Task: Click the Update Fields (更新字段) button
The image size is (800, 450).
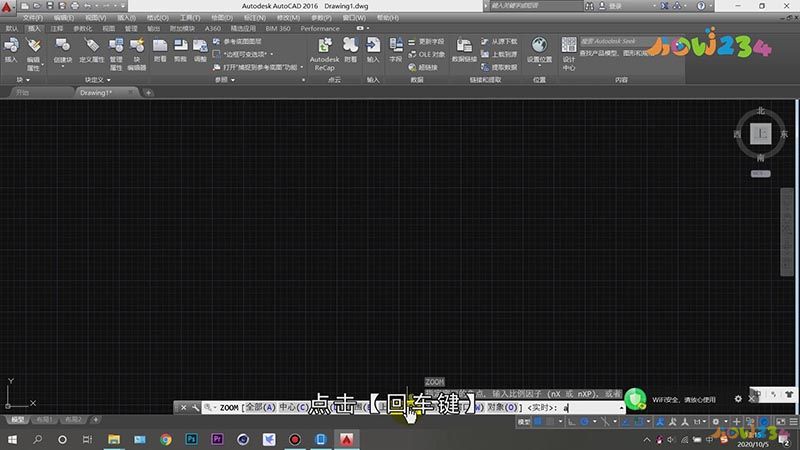Action: coord(427,41)
